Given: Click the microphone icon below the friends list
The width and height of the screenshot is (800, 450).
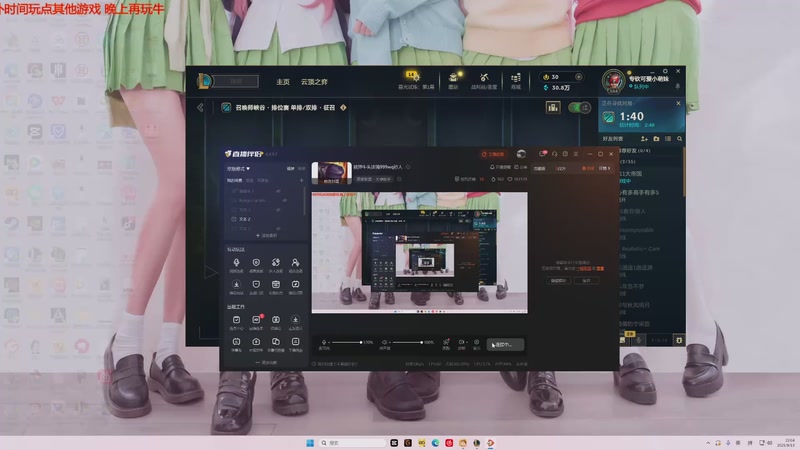Looking at the screenshot, I should 639,340.
